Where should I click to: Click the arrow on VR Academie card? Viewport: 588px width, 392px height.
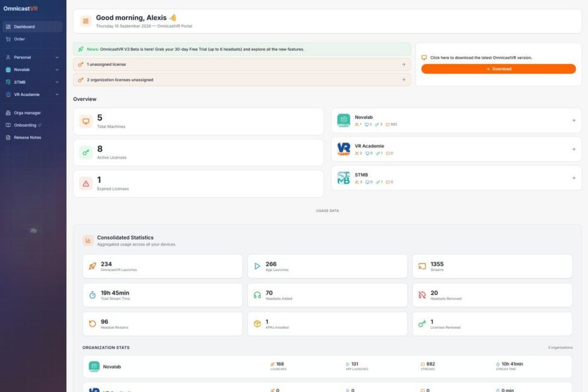coord(574,150)
